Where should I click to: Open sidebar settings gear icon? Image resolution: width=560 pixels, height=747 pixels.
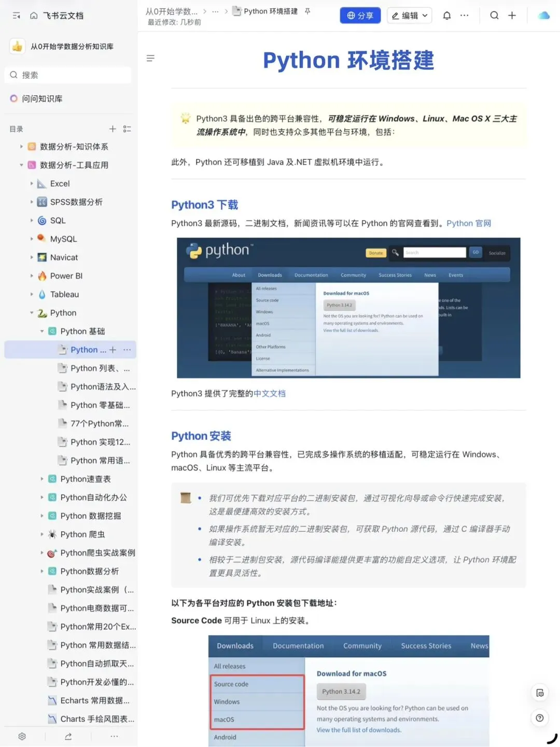pos(22,736)
